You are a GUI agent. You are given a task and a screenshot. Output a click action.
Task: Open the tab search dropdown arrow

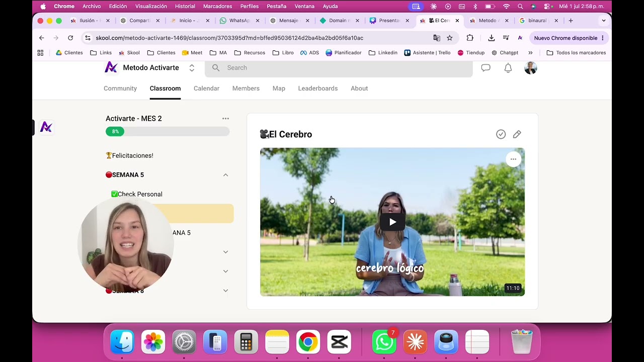click(x=604, y=21)
